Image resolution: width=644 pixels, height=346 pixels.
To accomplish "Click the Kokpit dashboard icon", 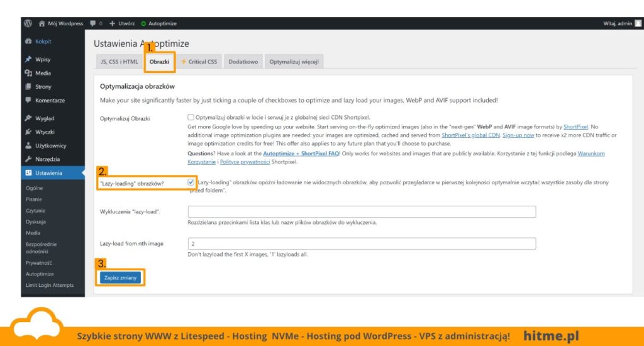I will pyautogui.click(x=28, y=42).
